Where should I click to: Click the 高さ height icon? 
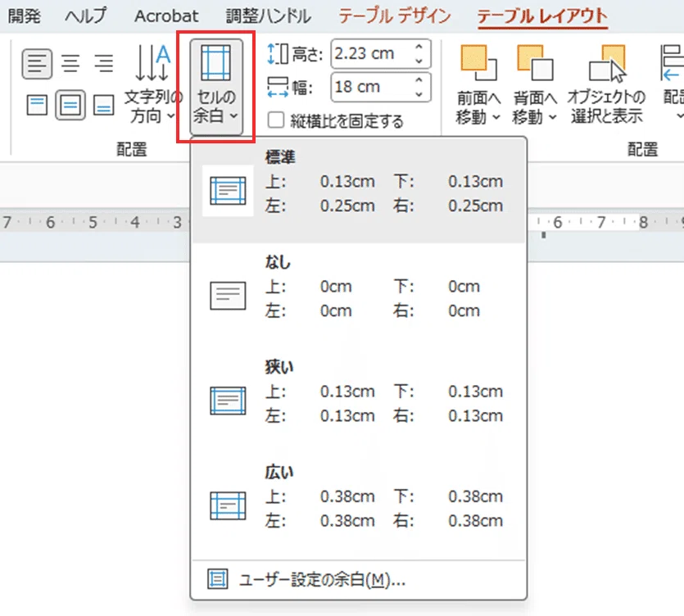(x=278, y=54)
